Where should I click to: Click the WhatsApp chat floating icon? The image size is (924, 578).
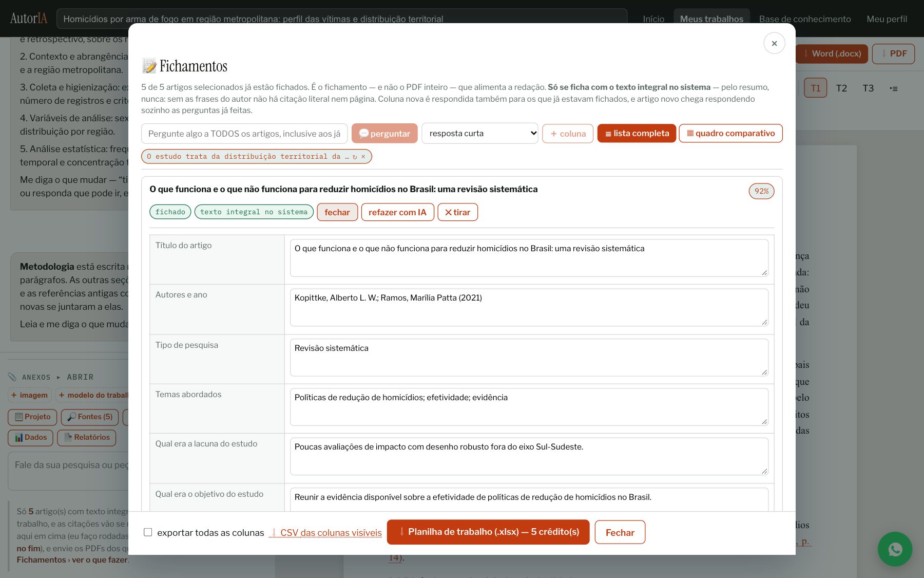point(895,549)
